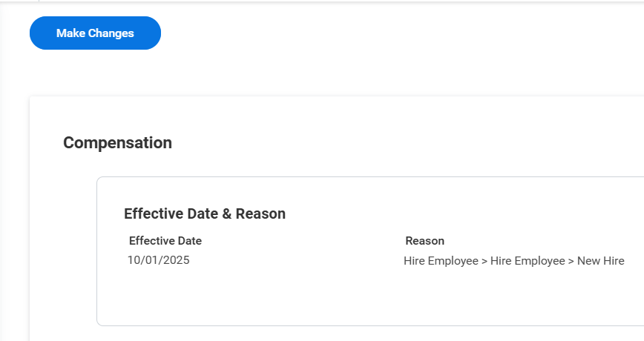
Task: Click the year '2025' in the effective date
Action: click(175, 260)
